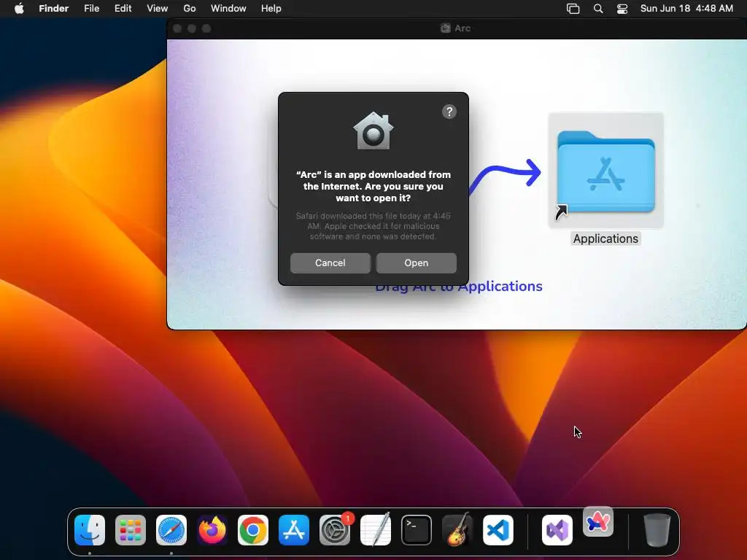
Task: Open Stage Manager icon in menu bar
Action: [x=573, y=9]
